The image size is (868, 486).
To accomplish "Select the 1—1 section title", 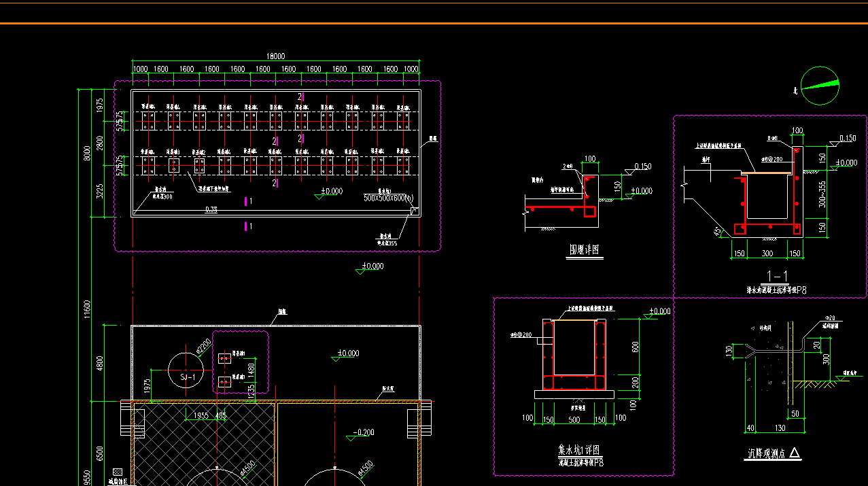I will 777,275.
